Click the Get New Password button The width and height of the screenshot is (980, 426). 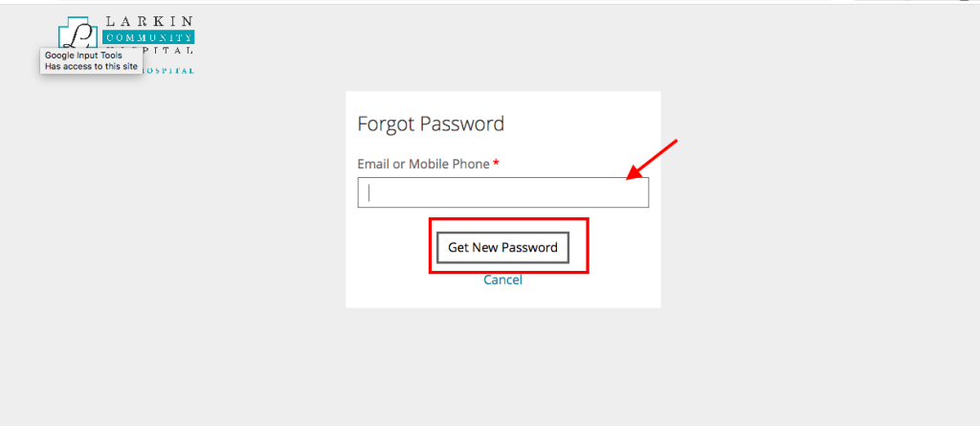[x=502, y=248]
